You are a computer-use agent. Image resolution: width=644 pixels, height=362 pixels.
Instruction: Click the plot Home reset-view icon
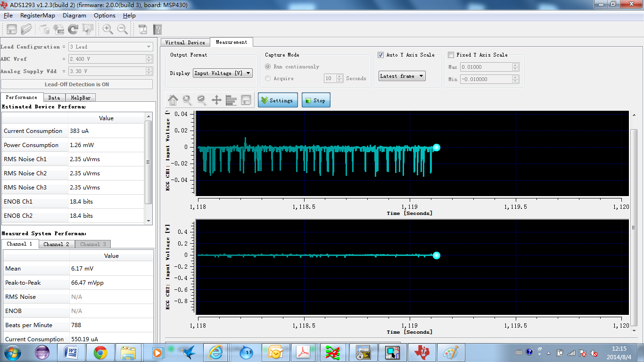click(173, 100)
